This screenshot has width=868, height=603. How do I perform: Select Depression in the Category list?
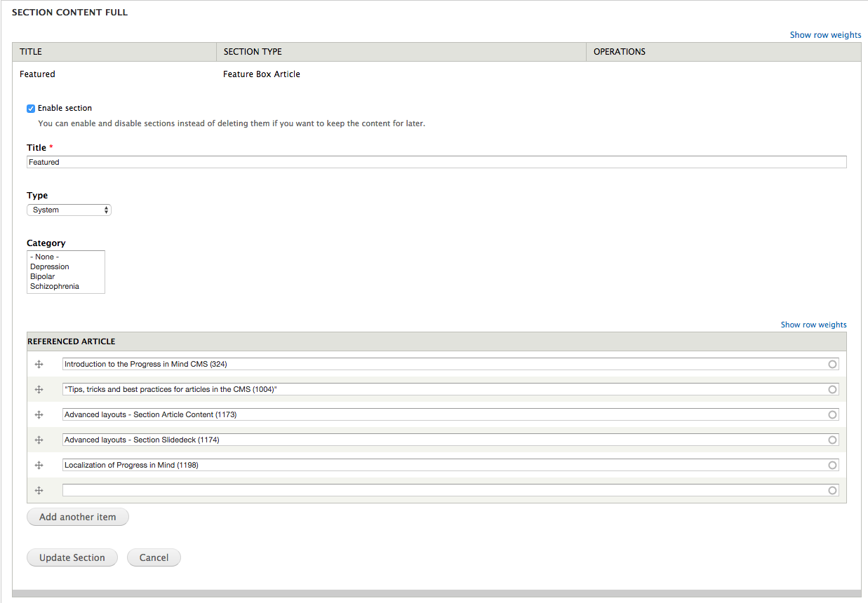50,267
